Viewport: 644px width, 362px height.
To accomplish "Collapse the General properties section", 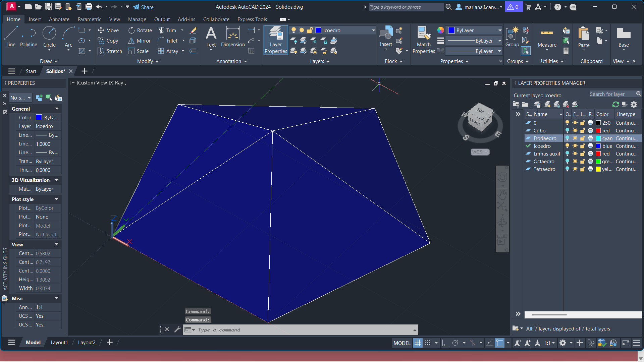I will point(57,109).
